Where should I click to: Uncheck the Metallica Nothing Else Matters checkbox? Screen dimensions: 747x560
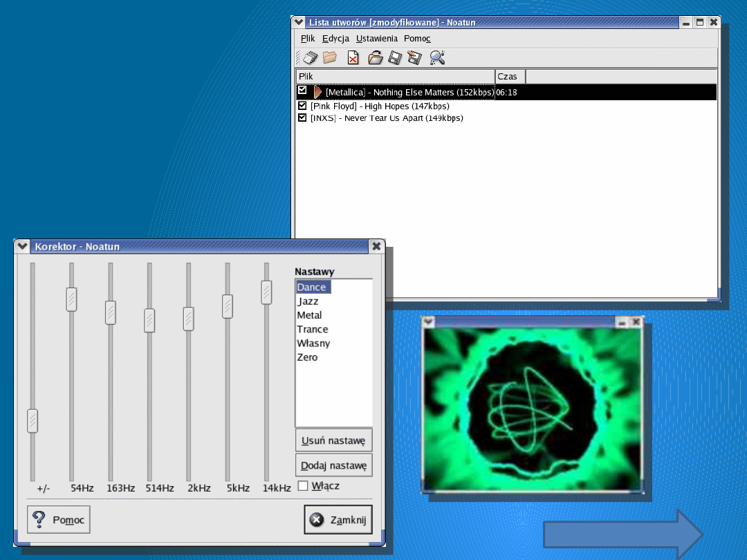pos(302,91)
